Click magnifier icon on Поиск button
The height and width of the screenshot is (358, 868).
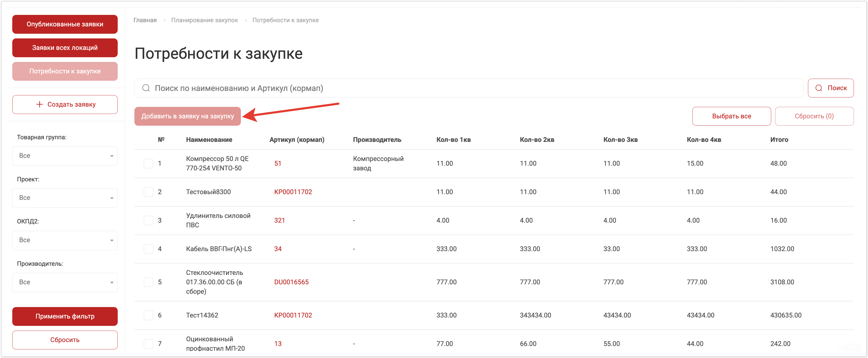pos(818,88)
